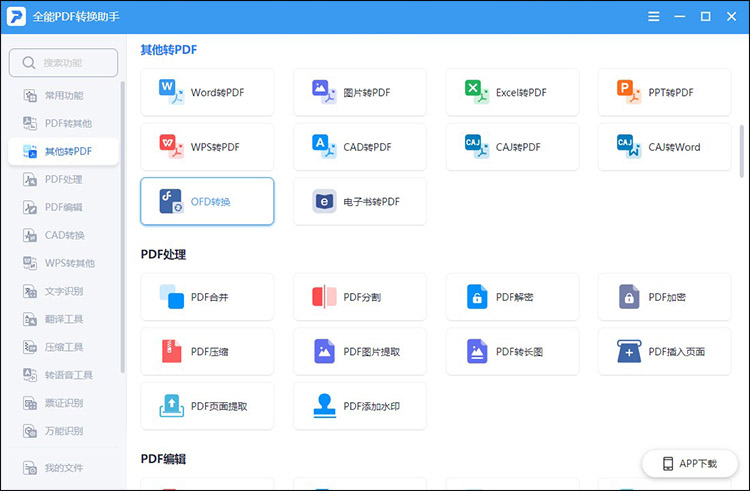Open the PDF加密 lock icon
The height and width of the screenshot is (491, 750).
click(629, 297)
